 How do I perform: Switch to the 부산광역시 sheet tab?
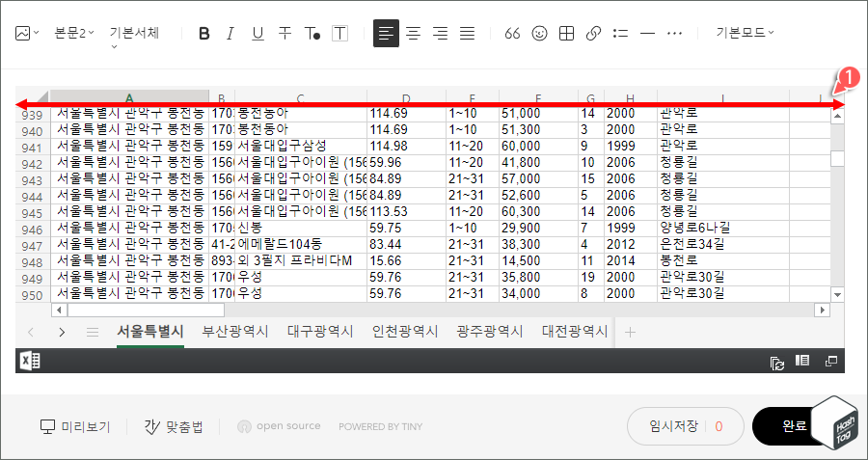[235, 332]
